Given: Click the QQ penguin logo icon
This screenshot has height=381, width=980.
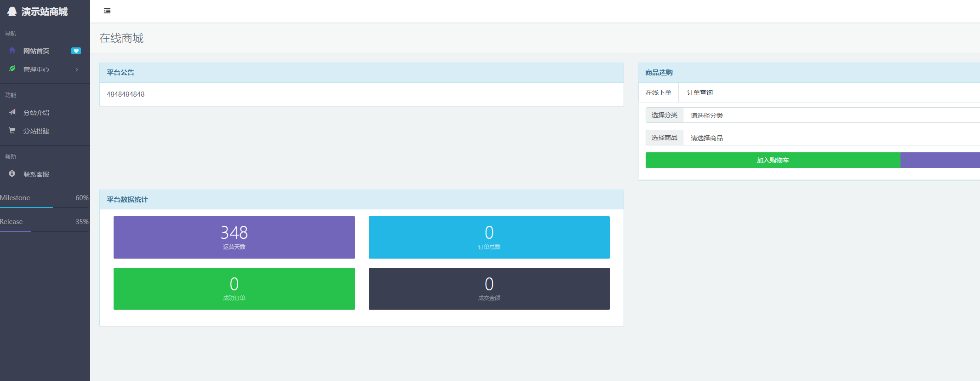Looking at the screenshot, I should pos(12,12).
